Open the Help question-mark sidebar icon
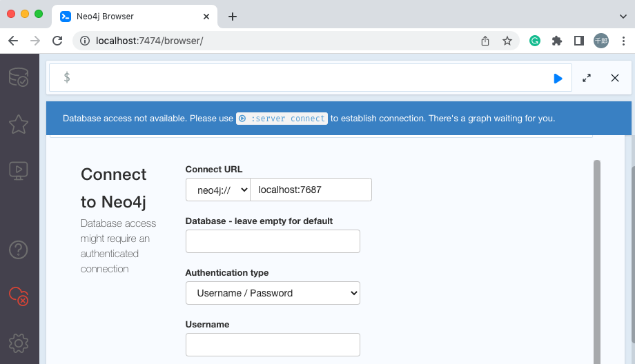635x364 pixels. [19, 250]
